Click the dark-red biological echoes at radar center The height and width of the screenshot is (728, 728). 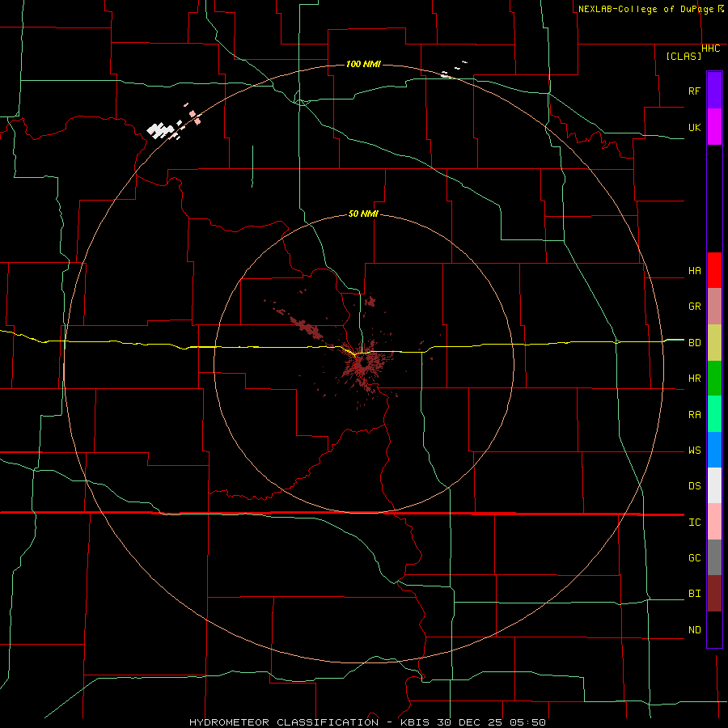(365, 365)
